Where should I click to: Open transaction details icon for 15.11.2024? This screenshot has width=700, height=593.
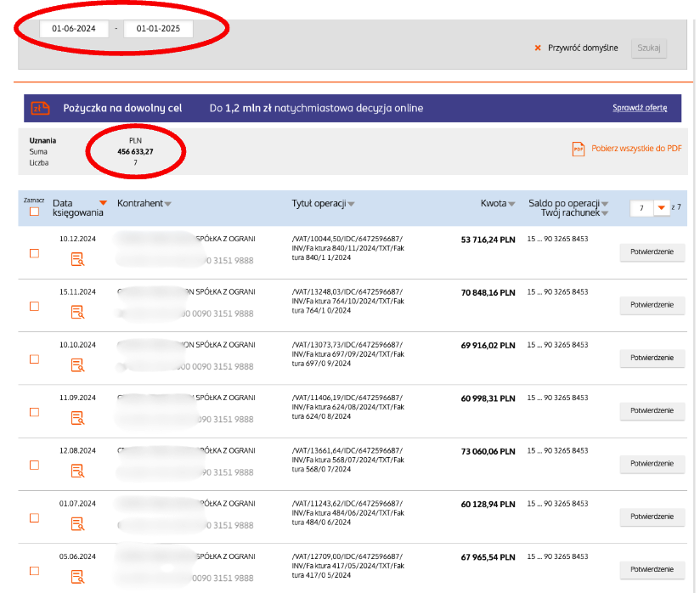77,312
